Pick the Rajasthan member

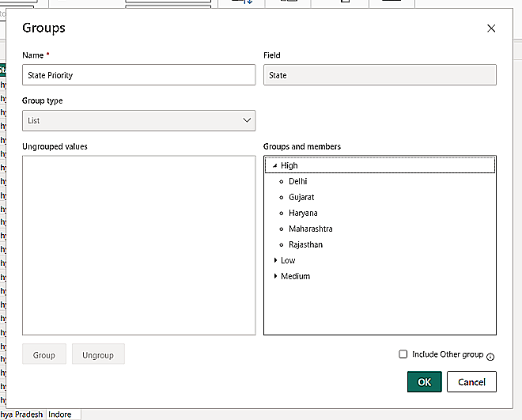click(x=305, y=244)
